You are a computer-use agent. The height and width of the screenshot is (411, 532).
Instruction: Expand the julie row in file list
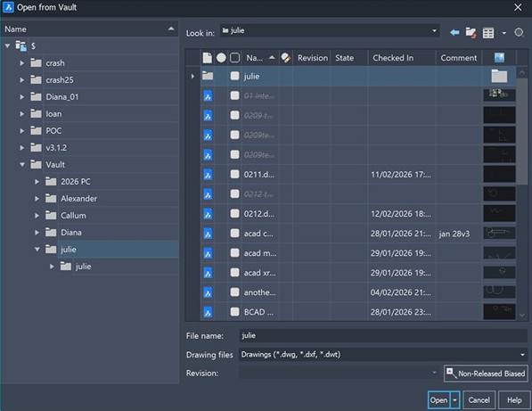pyautogui.click(x=192, y=77)
